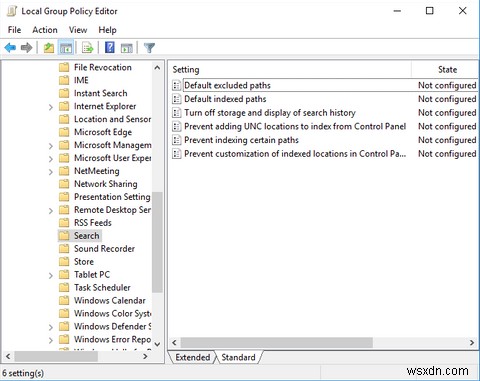Switch to the Extended tab
The image size is (480, 381).
tap(192, 357)
